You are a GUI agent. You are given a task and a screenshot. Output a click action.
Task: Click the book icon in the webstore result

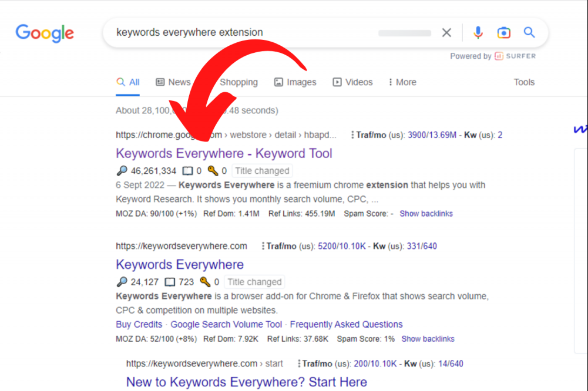tap(187, 171)
